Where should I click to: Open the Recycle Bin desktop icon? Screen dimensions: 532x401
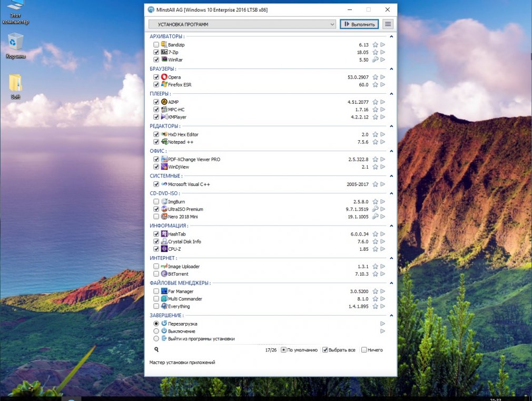pyautogui.click(x=15, y=45)
